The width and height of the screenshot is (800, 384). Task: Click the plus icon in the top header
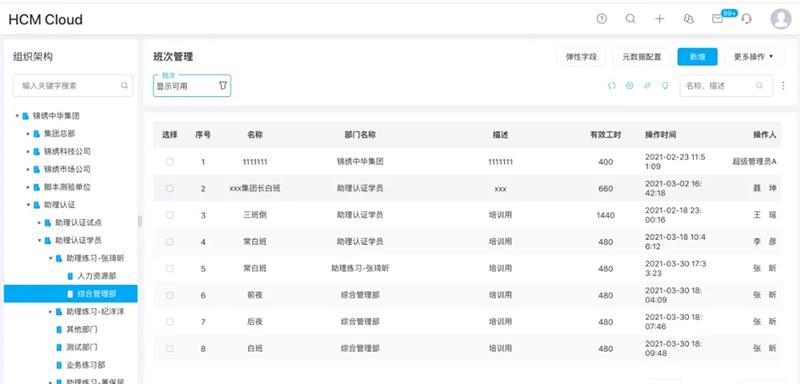coord(660,19)
